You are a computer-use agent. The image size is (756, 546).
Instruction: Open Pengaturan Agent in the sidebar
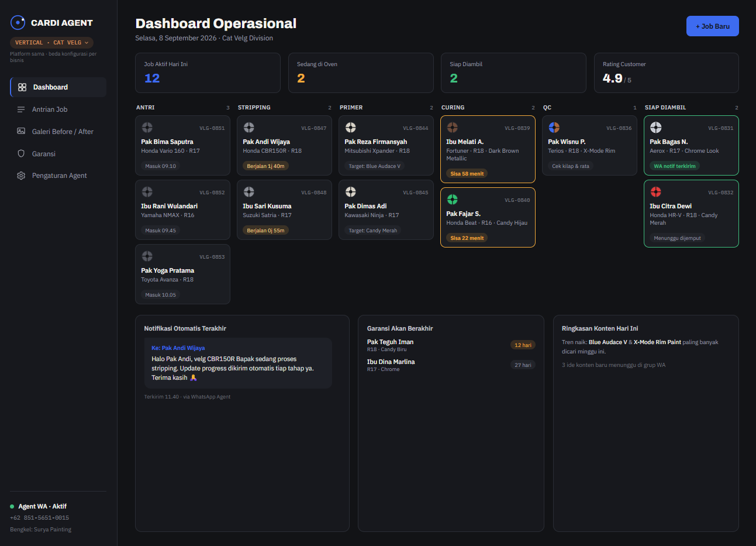[x=58, y=176]
